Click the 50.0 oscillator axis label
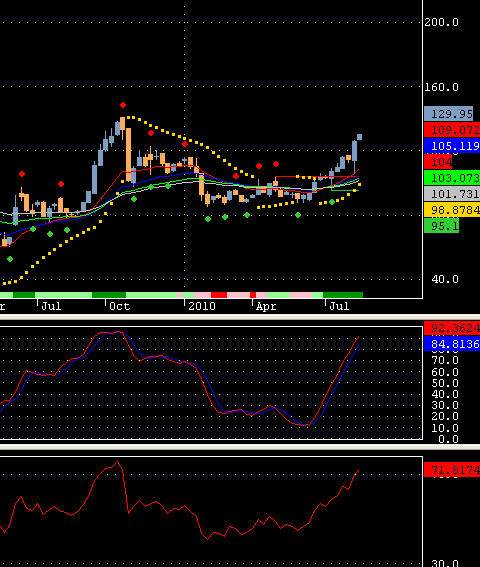This screenshot has width=480, height=567. click(x=445, y=383)
